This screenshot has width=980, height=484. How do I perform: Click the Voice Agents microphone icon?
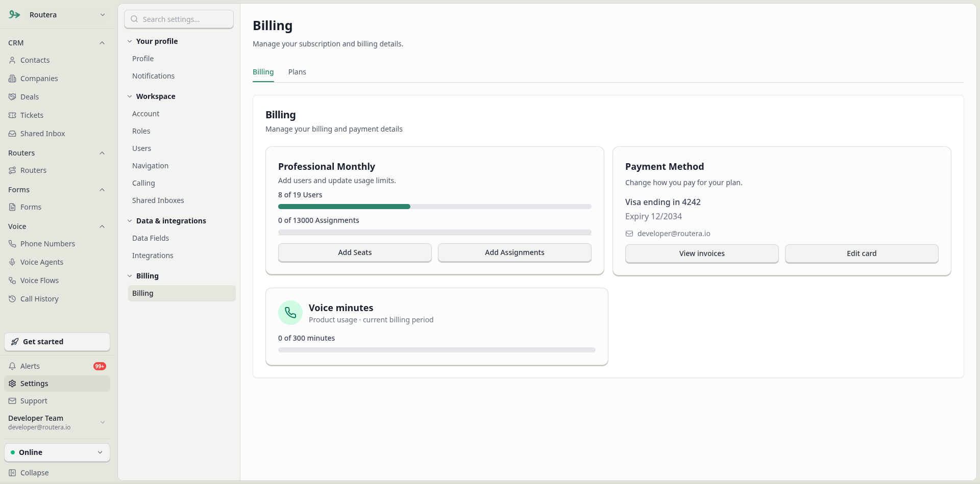point(12,262)
